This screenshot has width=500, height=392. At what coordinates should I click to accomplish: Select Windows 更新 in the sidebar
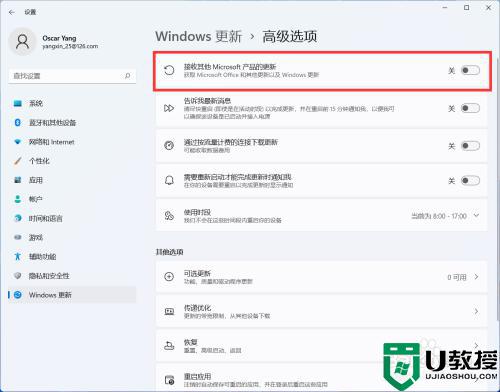[x=72, y=295]
